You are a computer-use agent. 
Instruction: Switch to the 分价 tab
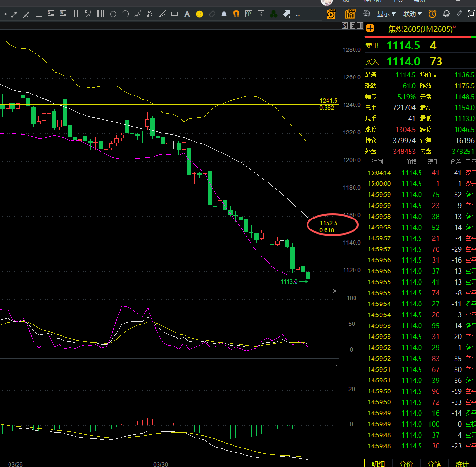406,464
